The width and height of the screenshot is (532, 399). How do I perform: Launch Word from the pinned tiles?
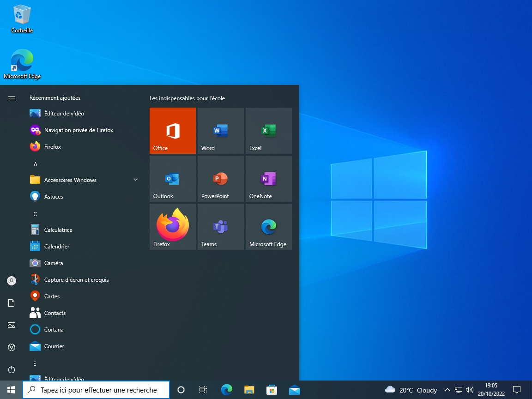click(x=221, y=131)
